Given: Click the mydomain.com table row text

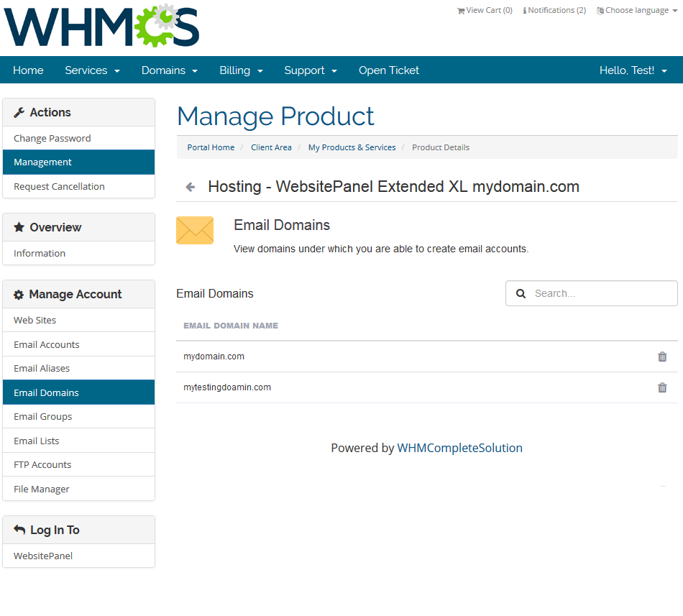Looking at the screenshot, I should [214, 357].
